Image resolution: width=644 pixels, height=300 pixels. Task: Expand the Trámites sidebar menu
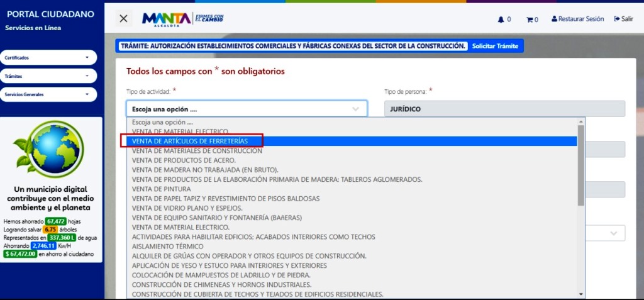pyautogui.click(x=48, y=76)
